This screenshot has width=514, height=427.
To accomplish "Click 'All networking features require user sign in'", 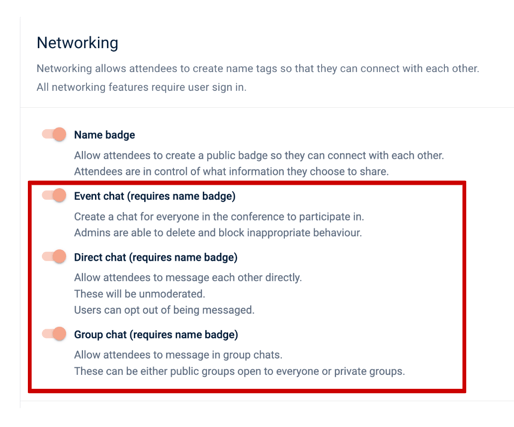I will (x=142, y=87).
